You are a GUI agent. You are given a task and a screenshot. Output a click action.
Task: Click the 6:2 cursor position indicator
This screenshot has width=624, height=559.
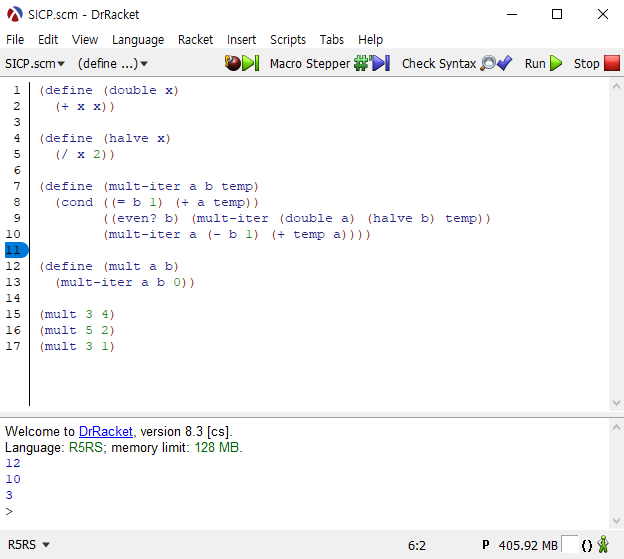tap(417, 545)
